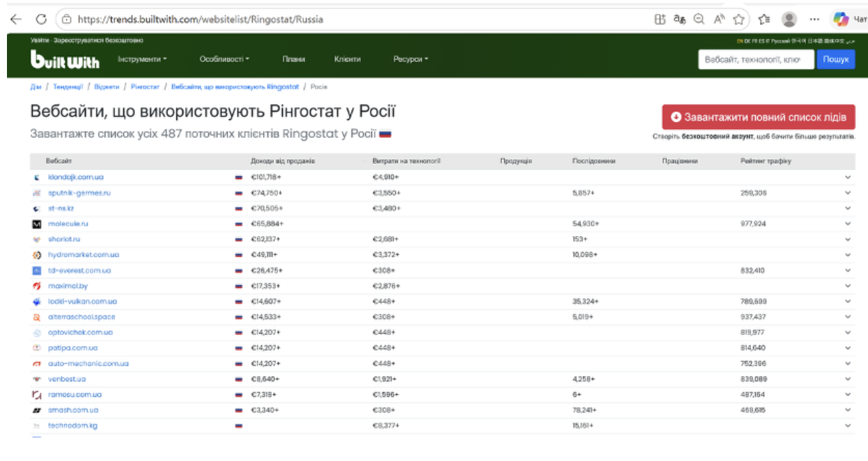Click the molecule.ru site icon

[37, 224]
